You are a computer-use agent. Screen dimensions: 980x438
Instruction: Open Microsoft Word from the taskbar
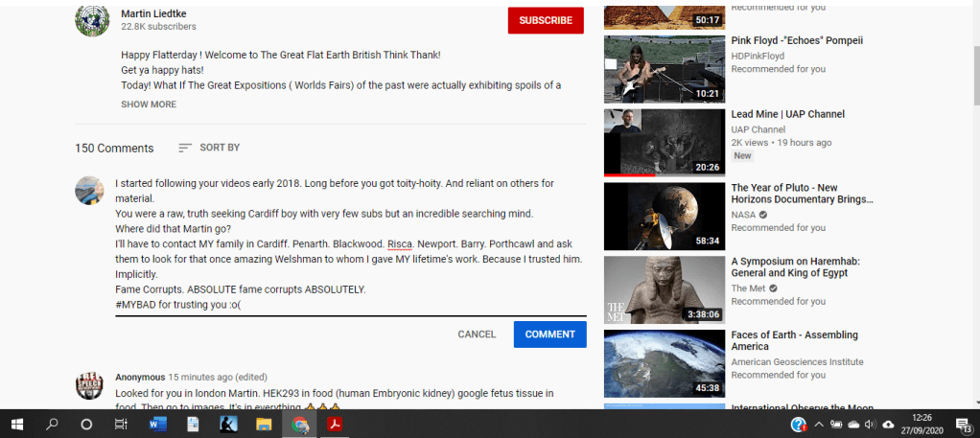tap(157, 424)
